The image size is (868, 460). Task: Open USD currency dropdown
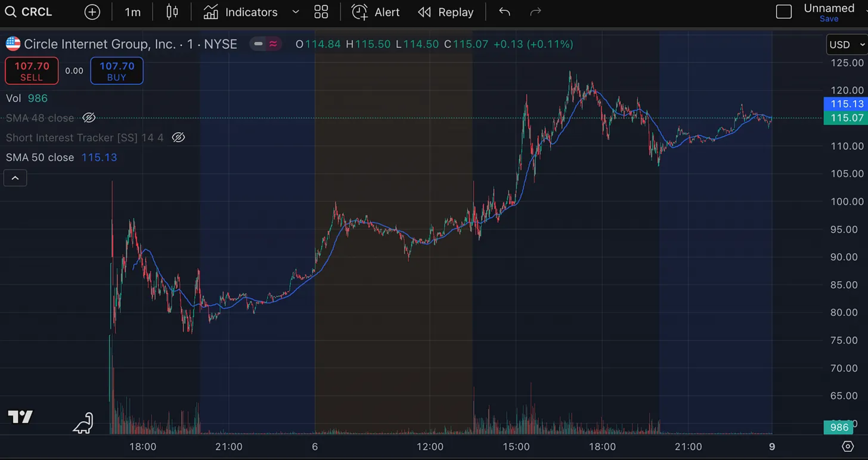click(847, 45)
